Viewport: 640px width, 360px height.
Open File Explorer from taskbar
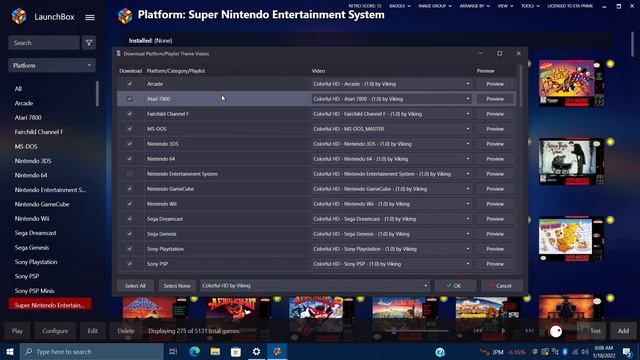coord(215,351)
